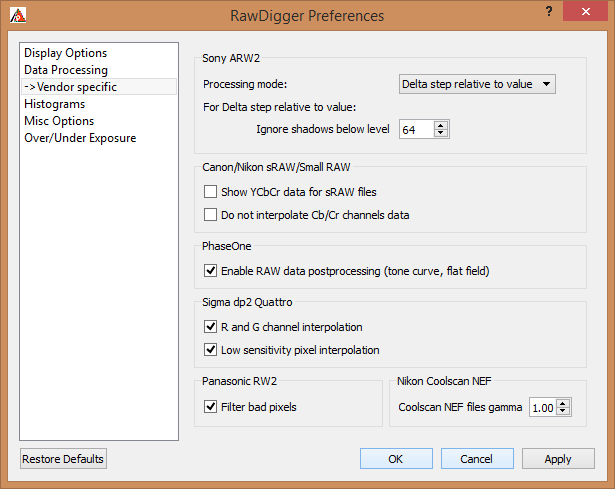Screen dimensions: 615x489
Task: Click the Sony ARW2 group label
Action: pos(231,58)
